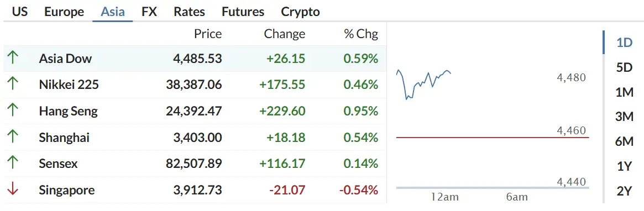Switch to the US markets tab
The image size is (644, 211).
(x=20, y=12)
